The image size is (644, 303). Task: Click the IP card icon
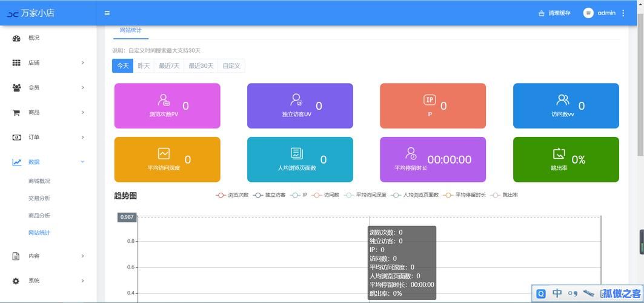[430, 100]
